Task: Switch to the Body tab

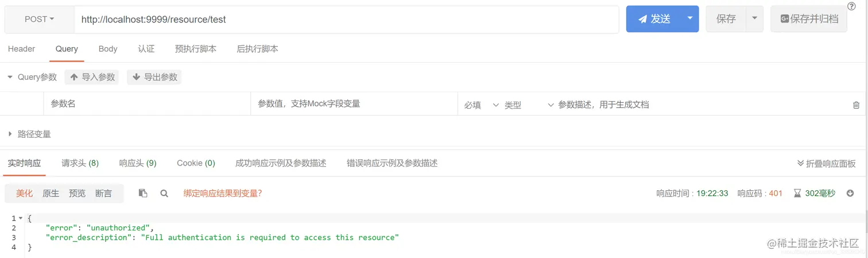Action: (x=108, y=49)
